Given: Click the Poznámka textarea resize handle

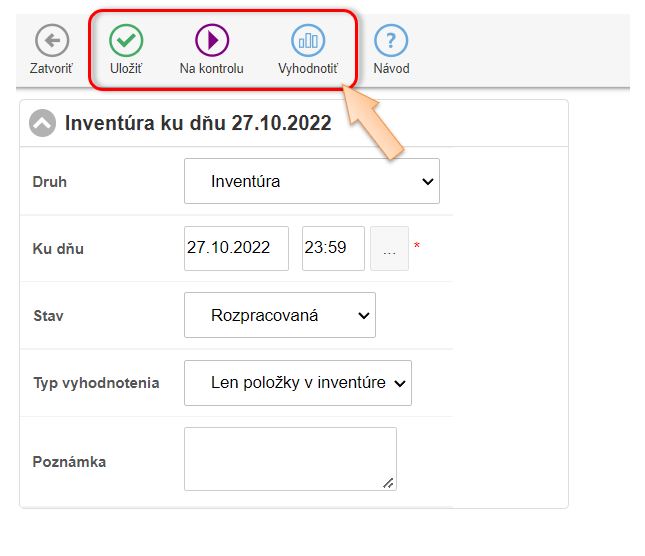Looking at the screenshot, I should [x=389, y=483].
